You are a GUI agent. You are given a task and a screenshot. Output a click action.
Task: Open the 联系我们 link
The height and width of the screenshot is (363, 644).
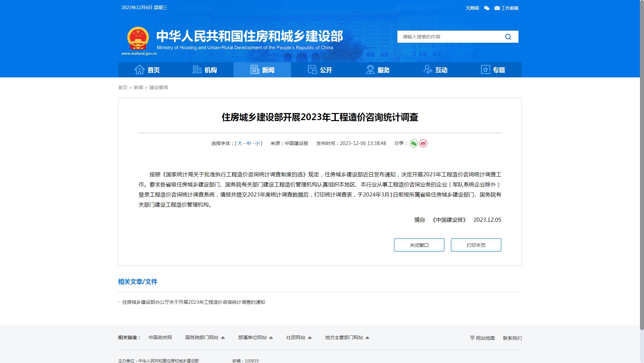(x=512, y=338)
